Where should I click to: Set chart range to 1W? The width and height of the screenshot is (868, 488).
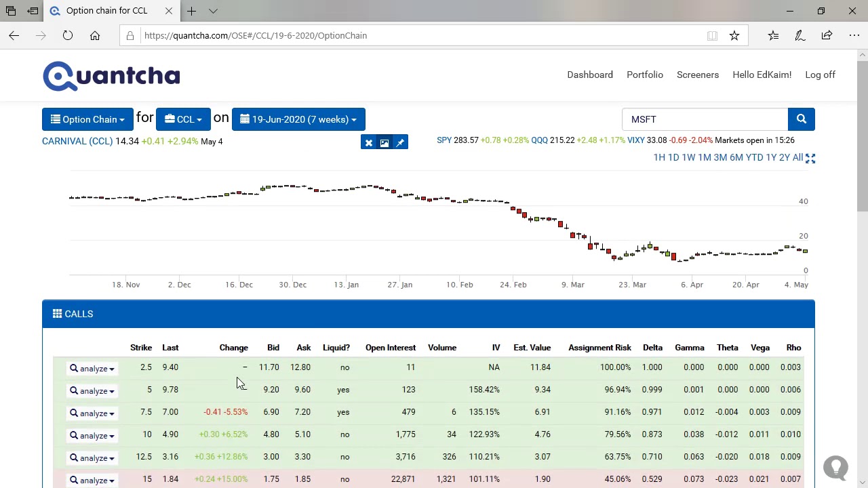coord(688,157)
